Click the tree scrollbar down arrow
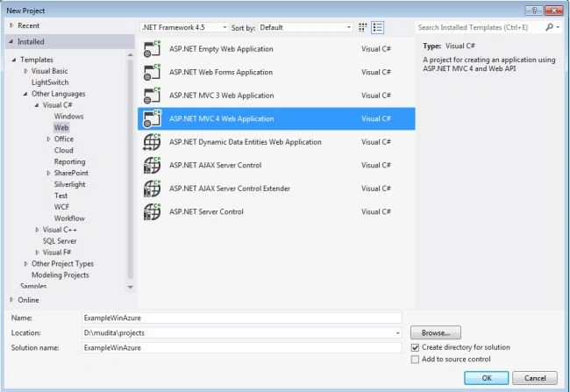570x392 pixels. point(130,288)
